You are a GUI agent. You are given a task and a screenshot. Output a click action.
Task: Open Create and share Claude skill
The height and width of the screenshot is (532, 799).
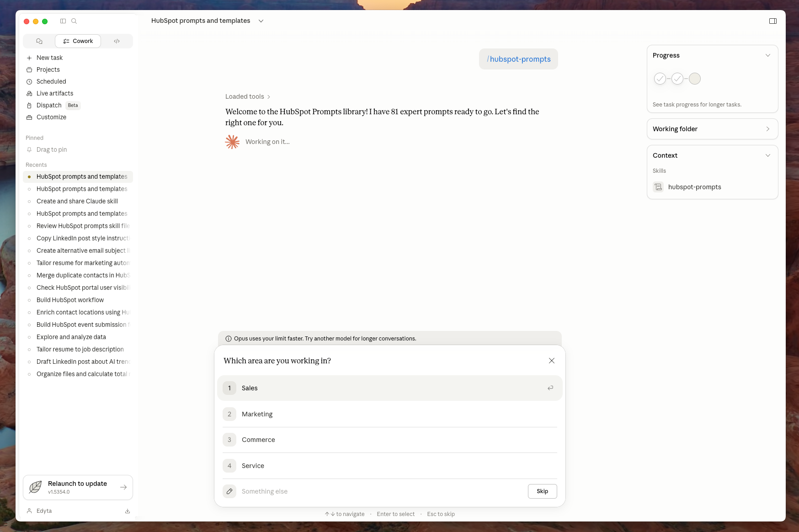[78, 201]
